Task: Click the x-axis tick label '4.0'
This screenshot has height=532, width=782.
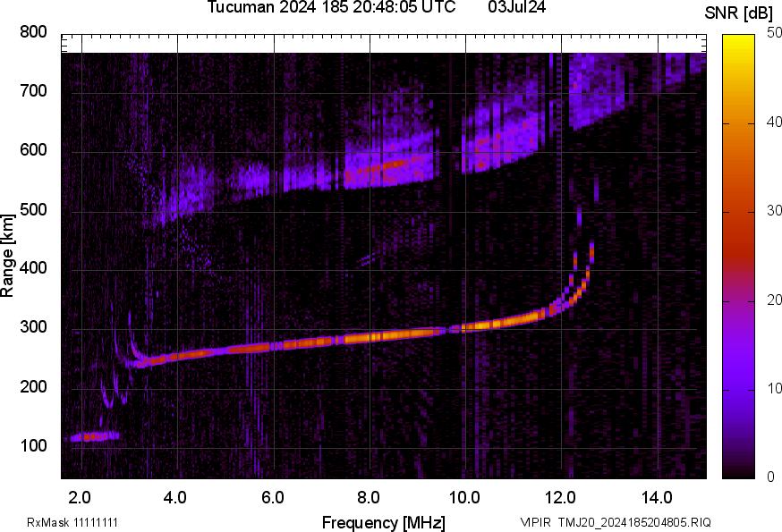Action: pos(175,498)
